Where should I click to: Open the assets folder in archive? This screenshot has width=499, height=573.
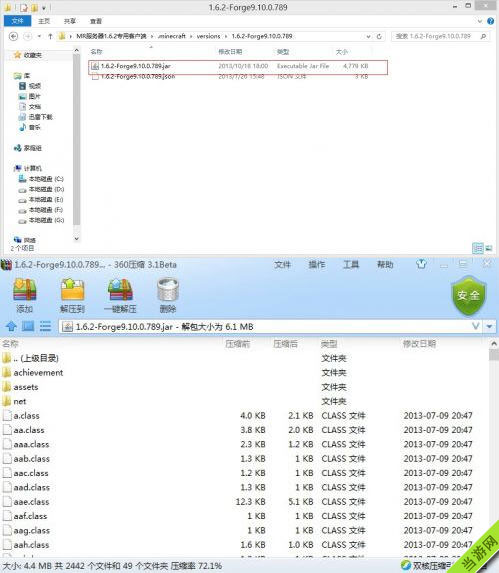coord(26,387)
